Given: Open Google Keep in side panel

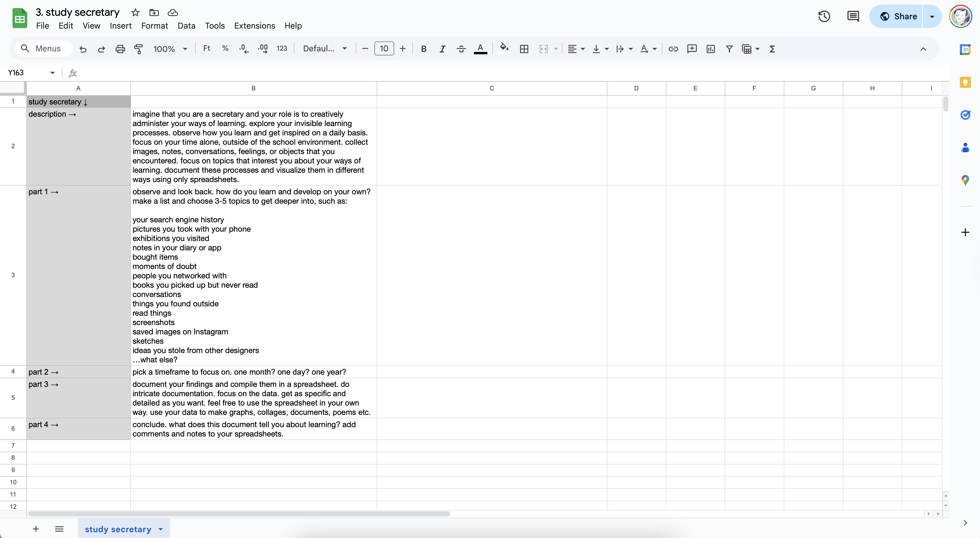Looking at the screenshot, I should [965, 82].
